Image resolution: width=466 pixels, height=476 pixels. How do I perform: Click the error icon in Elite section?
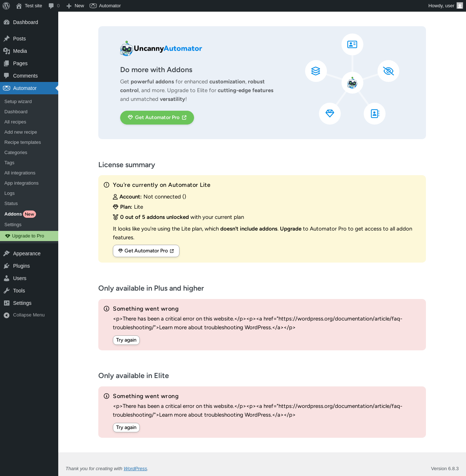point(106,396)
